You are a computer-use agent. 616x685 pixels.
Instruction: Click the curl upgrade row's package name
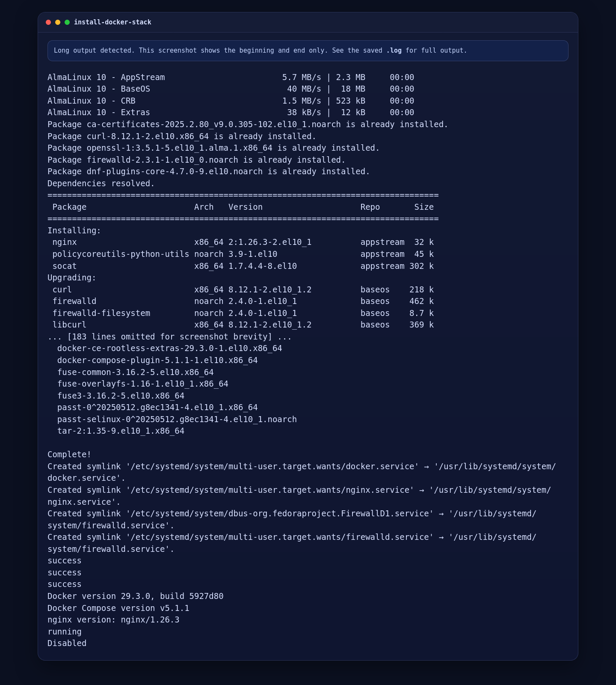tap(62, 290)
